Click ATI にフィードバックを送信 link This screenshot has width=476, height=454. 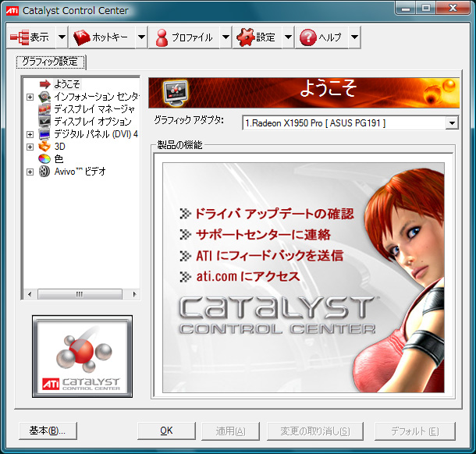click(x=269, y=256)
